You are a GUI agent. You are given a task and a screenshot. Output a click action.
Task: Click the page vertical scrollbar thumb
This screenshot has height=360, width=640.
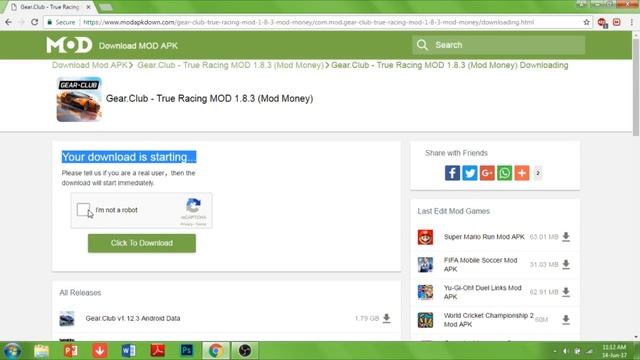636,87
